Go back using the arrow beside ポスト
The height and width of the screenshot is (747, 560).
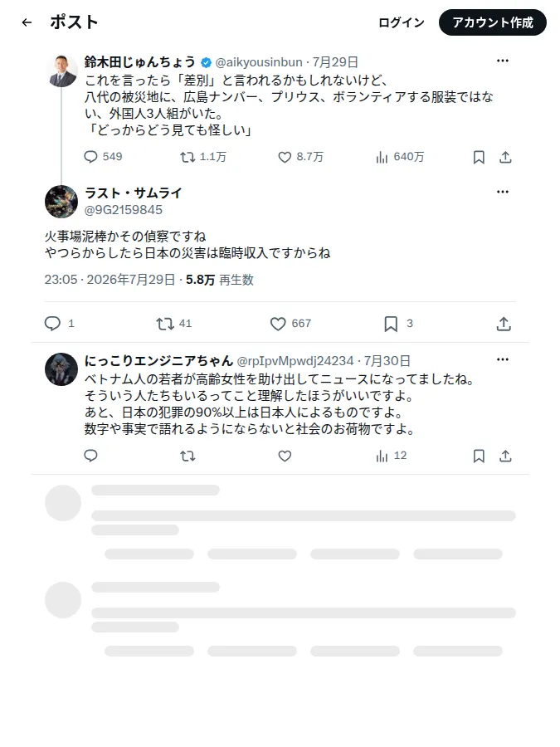click(x=27, y=22)
